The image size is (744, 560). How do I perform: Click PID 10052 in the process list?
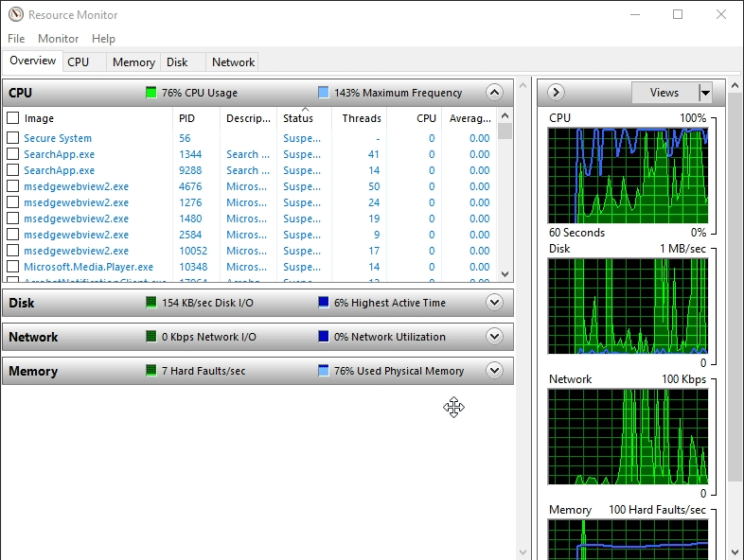(x=193, y=251)
